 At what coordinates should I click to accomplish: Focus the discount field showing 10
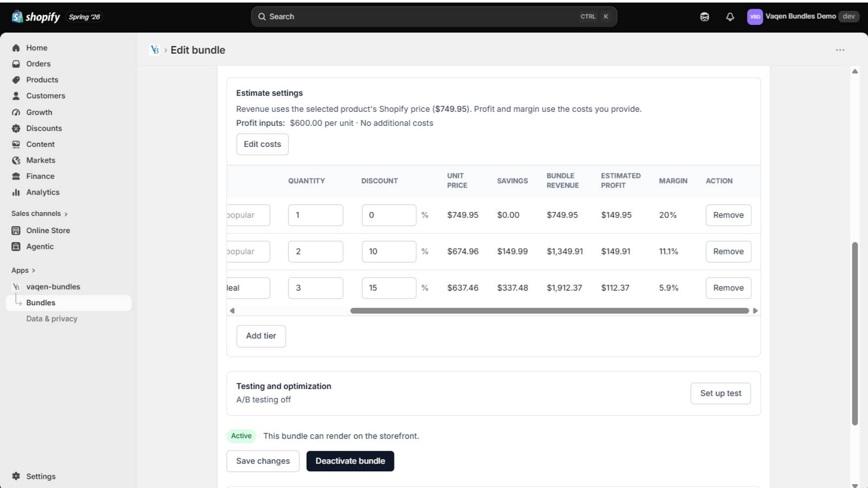(x=389, y=252)
